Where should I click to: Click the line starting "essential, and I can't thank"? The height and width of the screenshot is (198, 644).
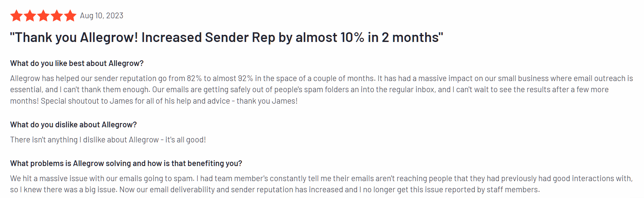point(309,90)
